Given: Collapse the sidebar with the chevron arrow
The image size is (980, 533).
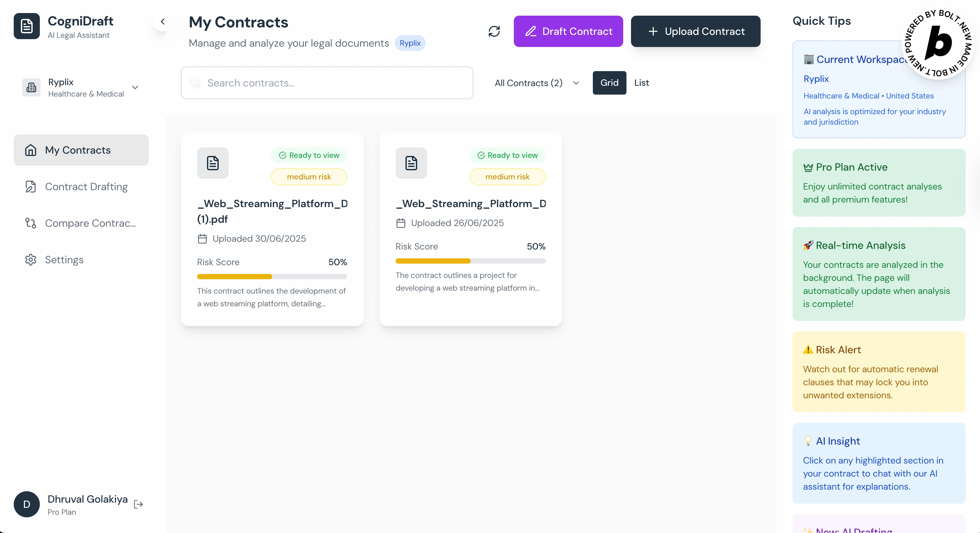Looking at the screenshot, I should click(x=163, y=22).
